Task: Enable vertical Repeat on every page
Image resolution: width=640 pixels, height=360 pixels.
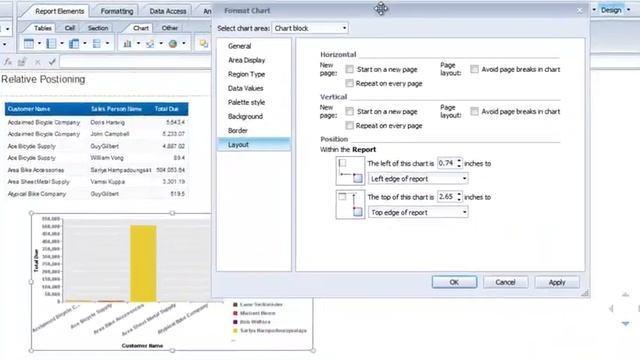Action: click(x=349, y=125)
